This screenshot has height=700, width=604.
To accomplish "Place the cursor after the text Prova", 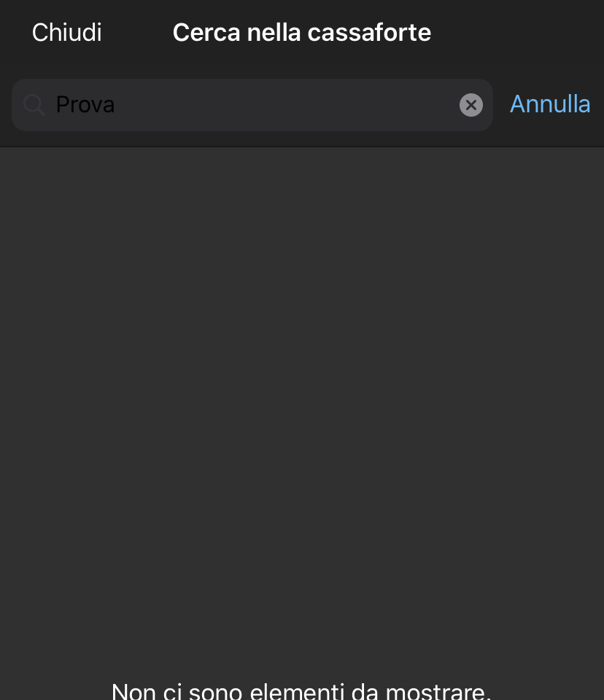I will [x=117, y=105].
